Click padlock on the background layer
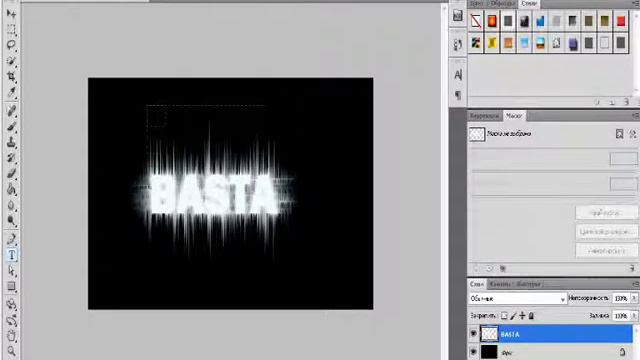Image resolution: width=640 pixels, height=360 pixels. (x=622, y=351)
